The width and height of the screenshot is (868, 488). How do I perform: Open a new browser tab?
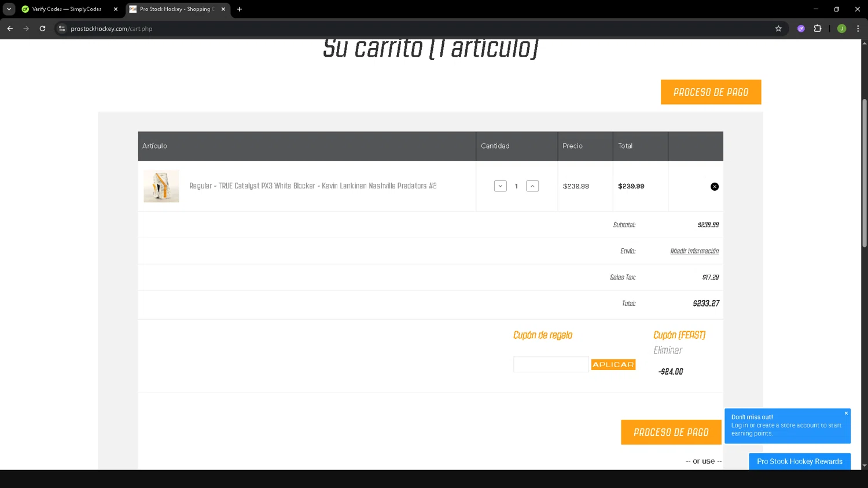point(240,9)
